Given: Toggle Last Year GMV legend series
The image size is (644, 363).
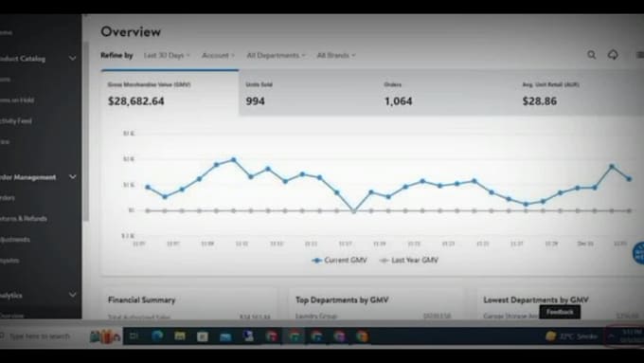Looking at the screenshot, I should coord(409,261).
